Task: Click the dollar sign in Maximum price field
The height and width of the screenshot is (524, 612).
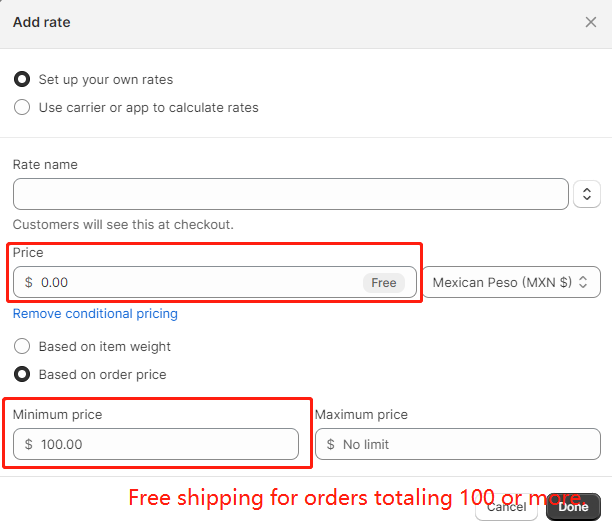Action: tap(331, 444)
